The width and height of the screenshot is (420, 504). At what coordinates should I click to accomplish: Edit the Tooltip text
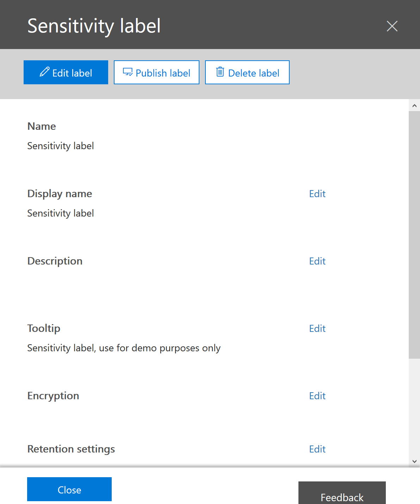317,328
